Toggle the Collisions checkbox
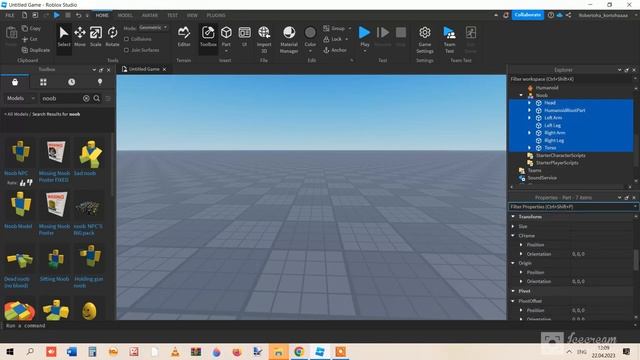This screenshot has height=360, width=640. [127, 39]
